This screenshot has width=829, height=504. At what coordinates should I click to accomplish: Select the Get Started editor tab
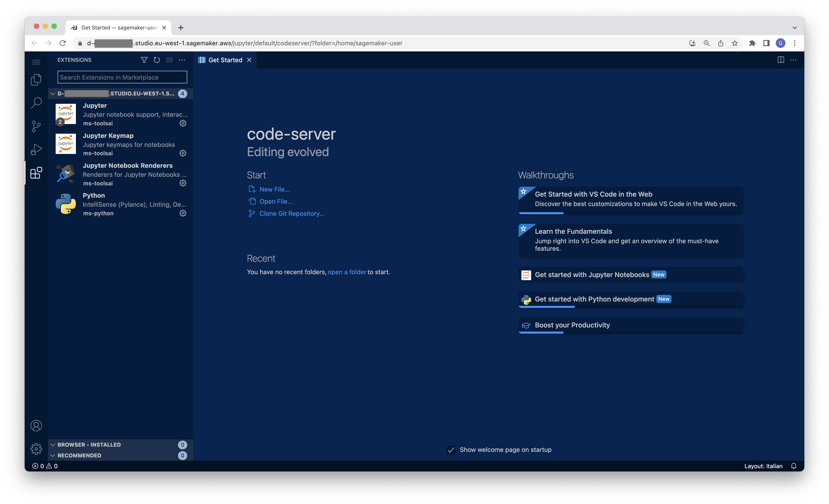(225, 60)
